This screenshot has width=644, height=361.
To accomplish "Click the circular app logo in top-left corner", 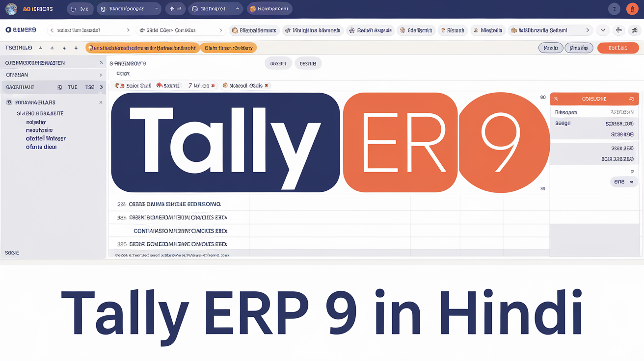I will 11,8.
